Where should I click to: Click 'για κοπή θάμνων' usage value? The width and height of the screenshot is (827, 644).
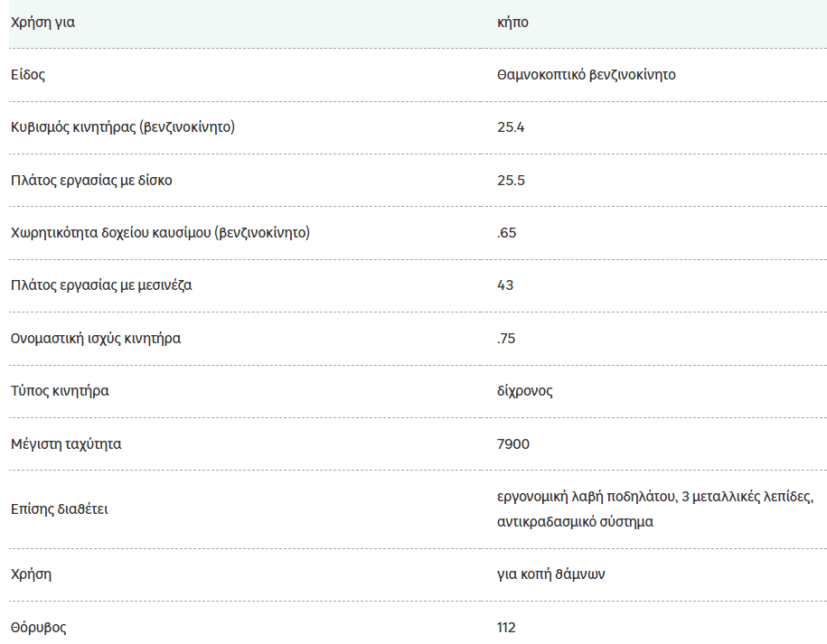point(550,574)
